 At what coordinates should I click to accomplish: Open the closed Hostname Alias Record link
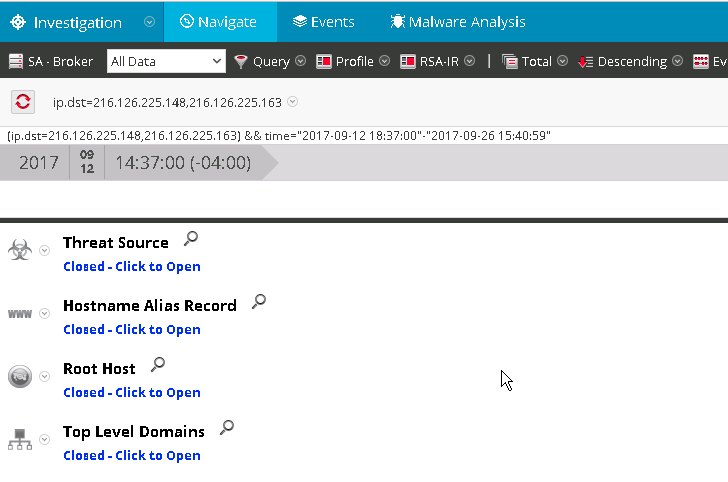(x=132, y=330)
